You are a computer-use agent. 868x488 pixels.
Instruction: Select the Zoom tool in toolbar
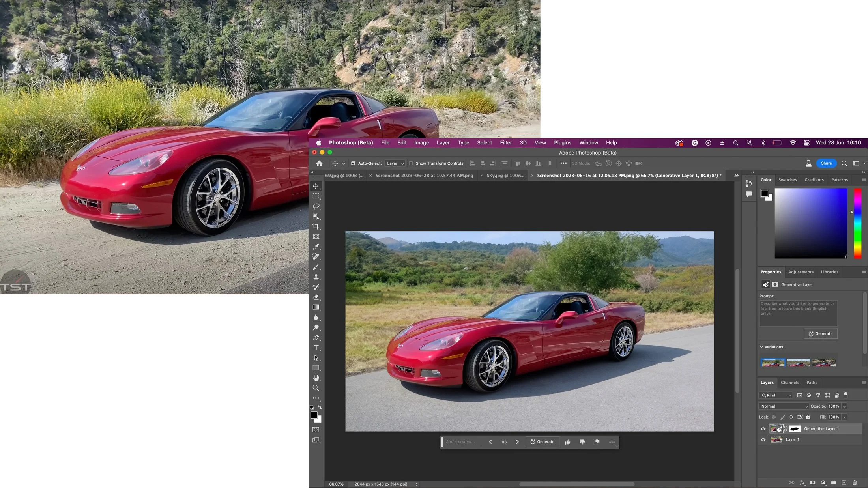pos(316,388)
